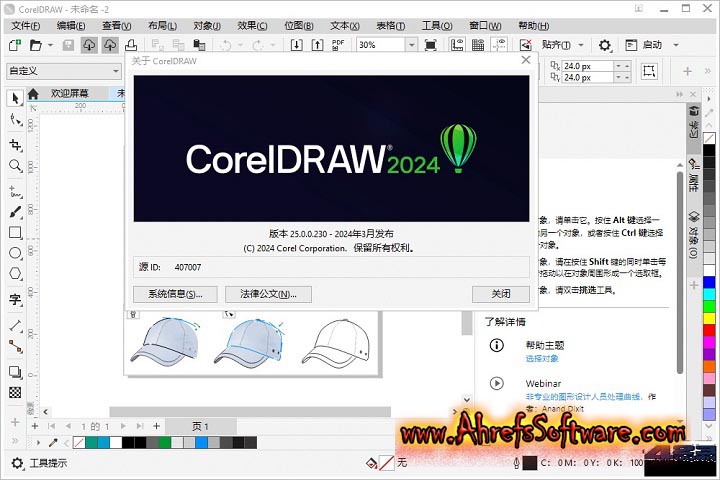
Task: Select the Transparency checkerboard tool
Action: click(x=15, y=392)
